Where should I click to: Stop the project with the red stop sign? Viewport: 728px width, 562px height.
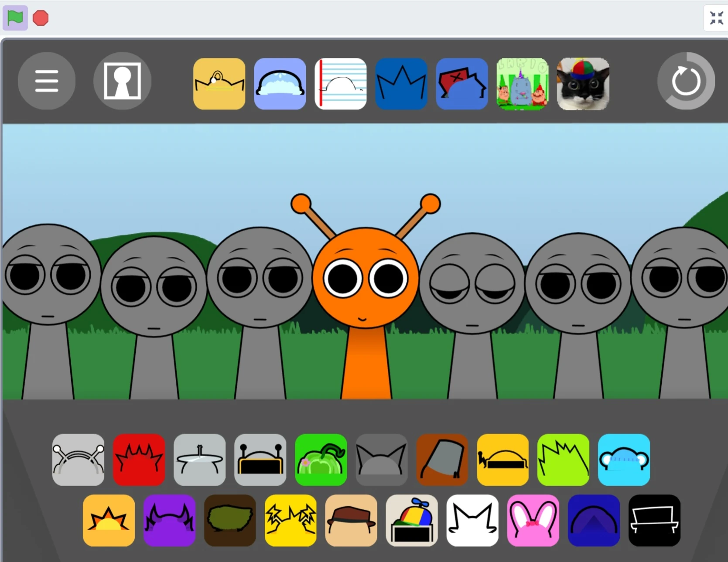pos(40,17)
